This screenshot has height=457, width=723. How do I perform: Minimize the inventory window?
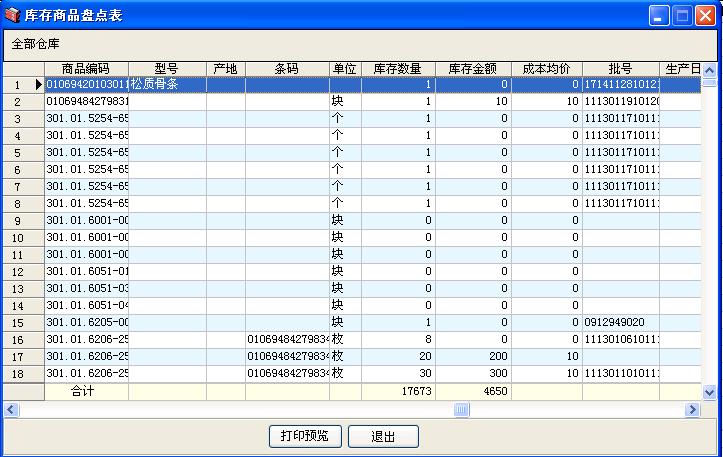click(x=659, y=15)
